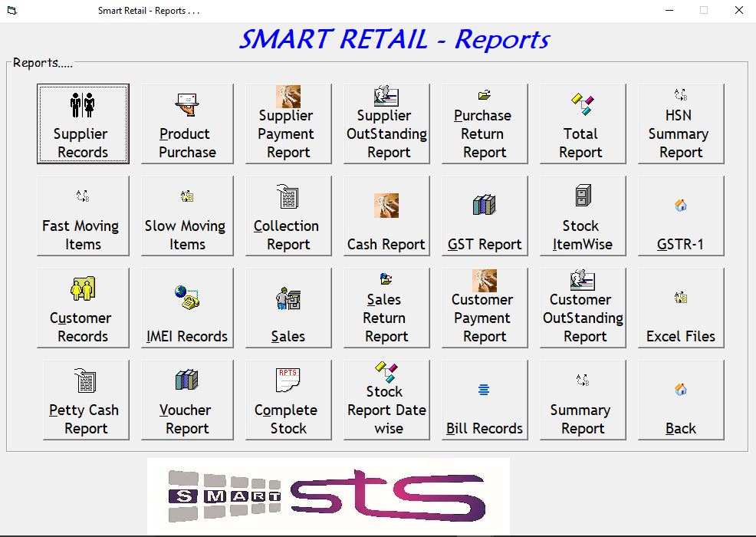Open Stock Report Date wise
The image size is (756, 537).
(386, 400)
